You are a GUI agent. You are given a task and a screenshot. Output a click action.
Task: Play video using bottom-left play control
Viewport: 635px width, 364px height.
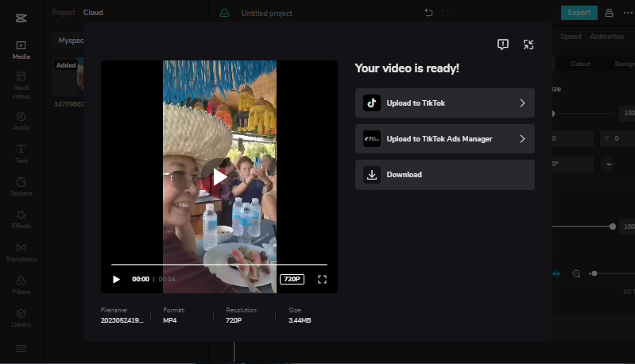point(117,279)
